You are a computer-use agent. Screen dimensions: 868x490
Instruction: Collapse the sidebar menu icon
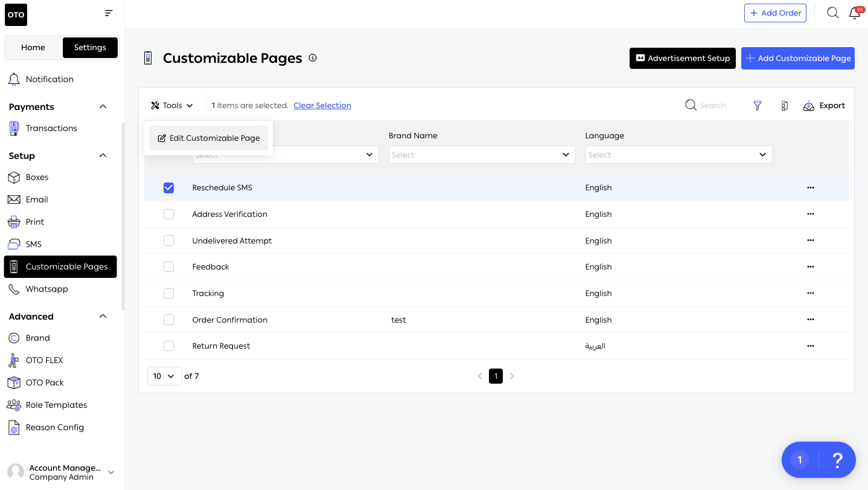click(x=109, y=13)
